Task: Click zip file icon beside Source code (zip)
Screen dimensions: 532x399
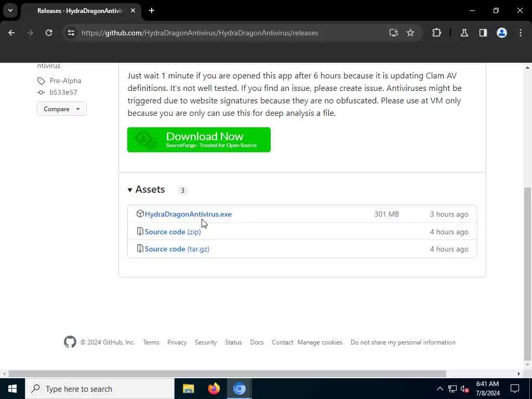Action: coord(140,231)
